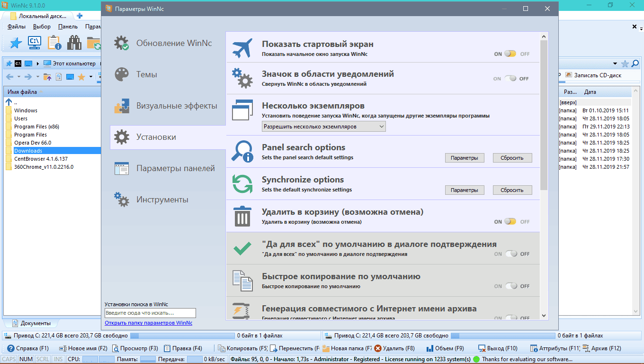Click the Записать CD-диск burn icon

point(568,75)
